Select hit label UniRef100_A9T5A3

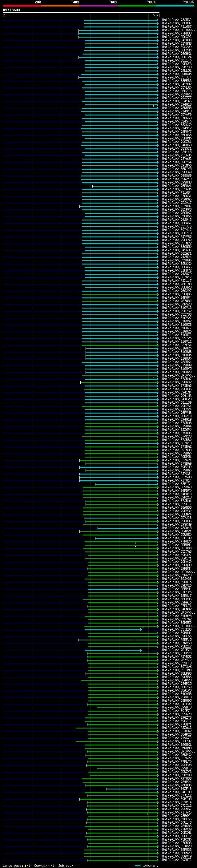(x=177, y=450)
